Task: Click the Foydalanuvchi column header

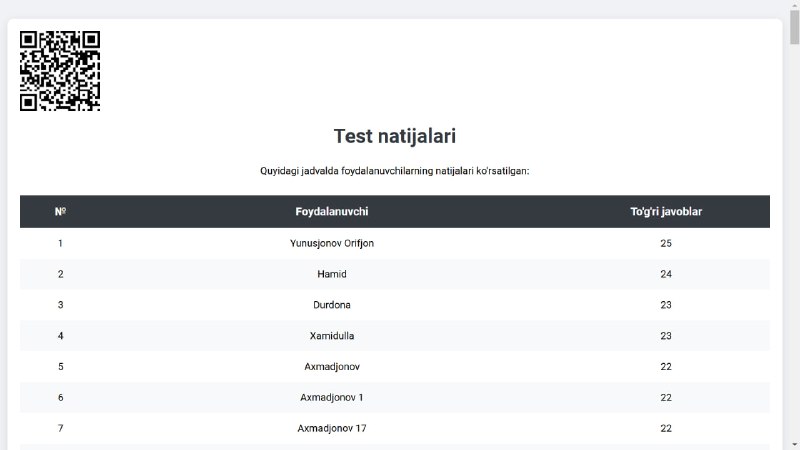Action: pyautogui.click(x=332, y=212)
